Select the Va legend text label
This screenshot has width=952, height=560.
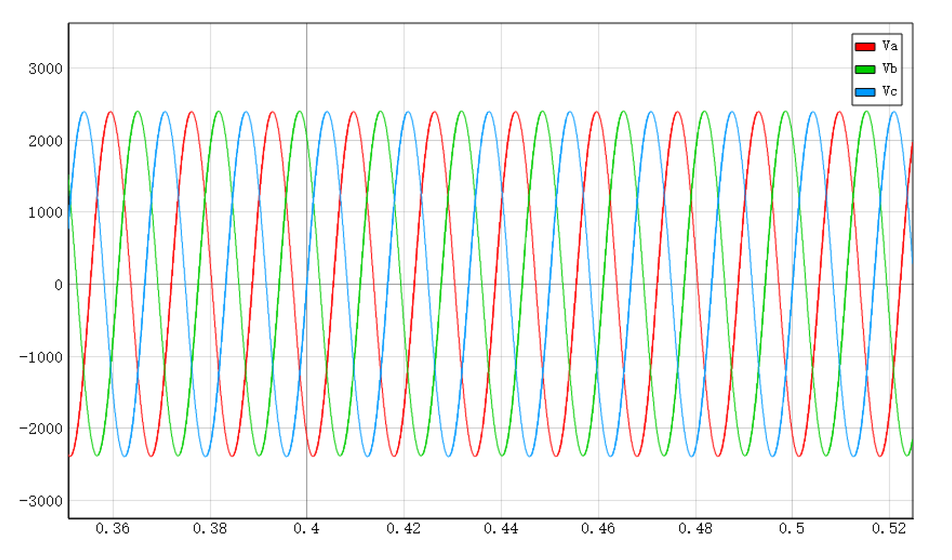click(890, 46)
